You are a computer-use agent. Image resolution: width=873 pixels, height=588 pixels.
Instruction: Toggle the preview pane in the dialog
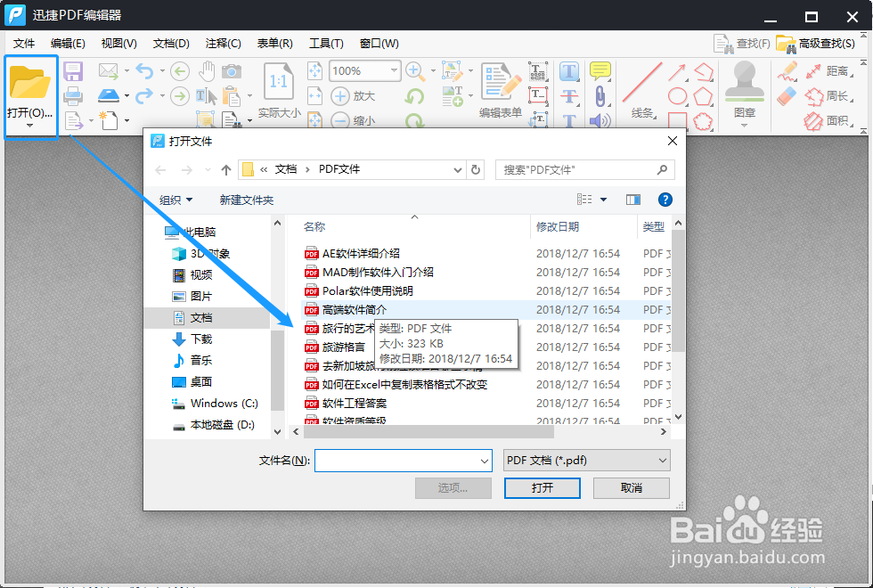coord(634,199)
